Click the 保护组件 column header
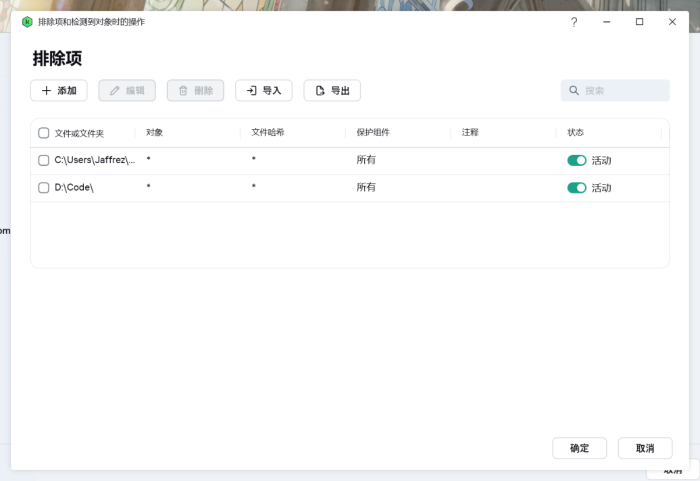 (x=373, y=133)
